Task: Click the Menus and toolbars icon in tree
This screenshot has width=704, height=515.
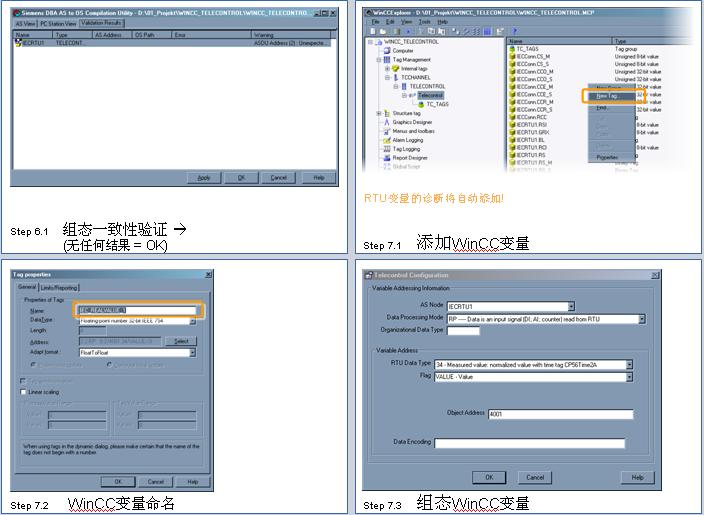Action: tap(387, 131)
